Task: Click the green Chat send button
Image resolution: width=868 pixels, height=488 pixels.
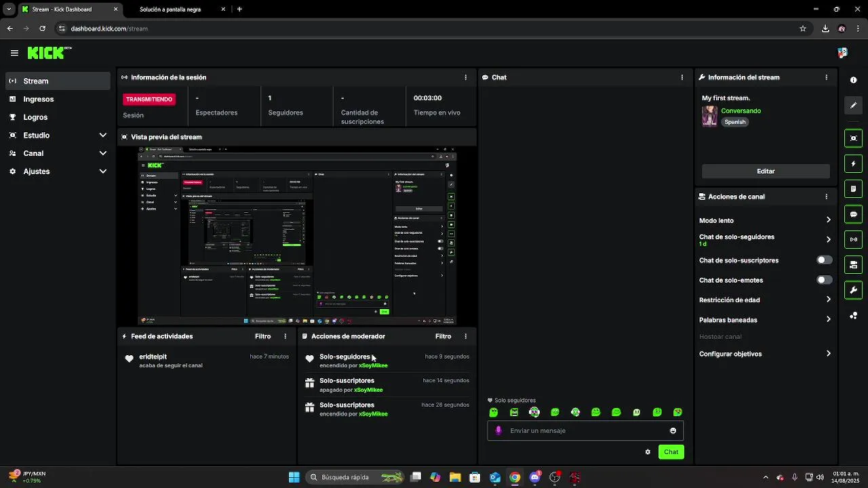Action: (671, 452)
